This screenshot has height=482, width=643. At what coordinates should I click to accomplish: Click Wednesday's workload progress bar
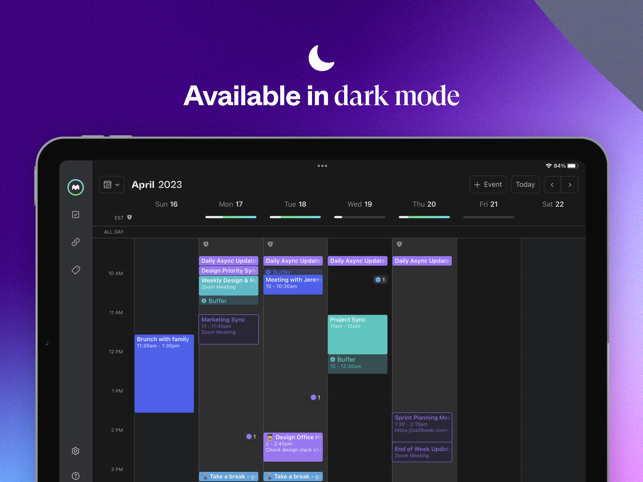(360, 217)
